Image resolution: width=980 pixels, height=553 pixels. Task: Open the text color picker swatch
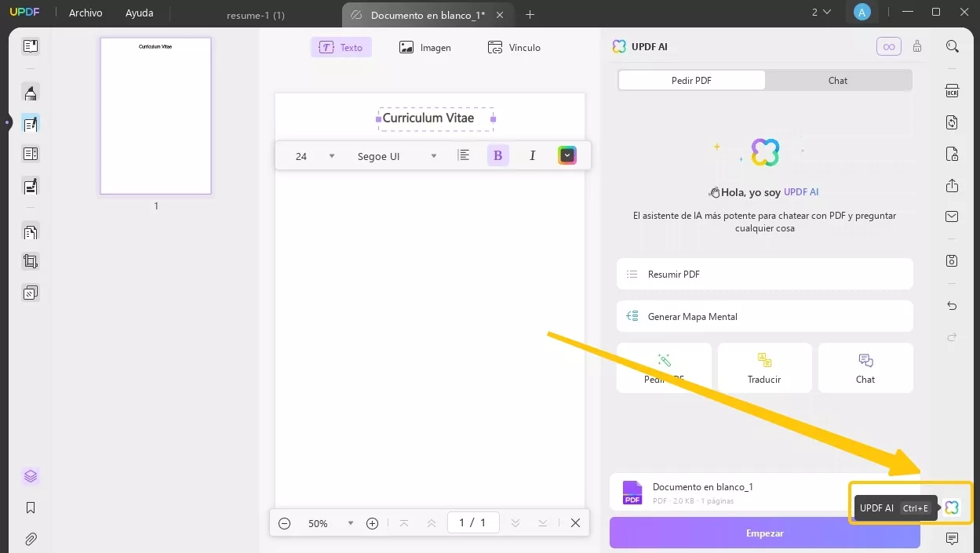(x=567, y=156)
